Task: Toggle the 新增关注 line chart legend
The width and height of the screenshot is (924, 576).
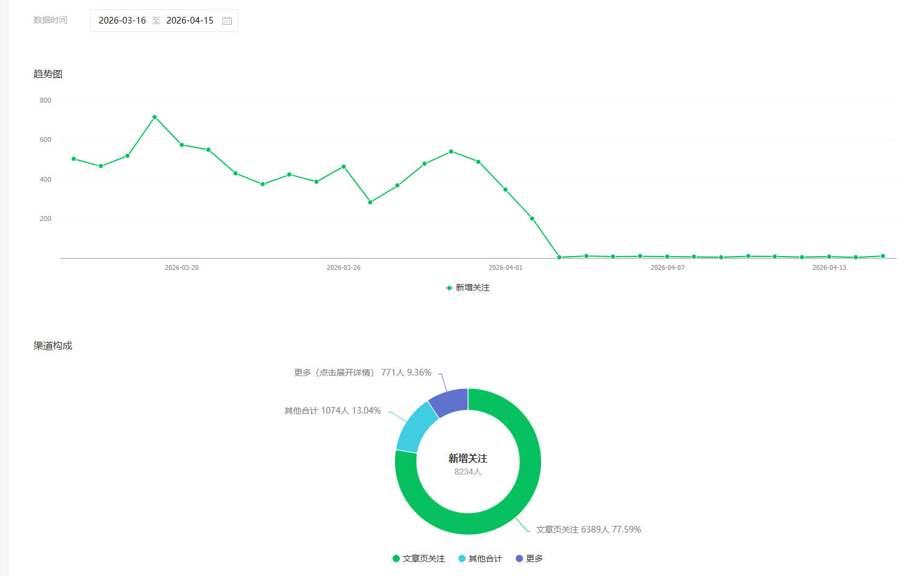Action: click(468, 288)
